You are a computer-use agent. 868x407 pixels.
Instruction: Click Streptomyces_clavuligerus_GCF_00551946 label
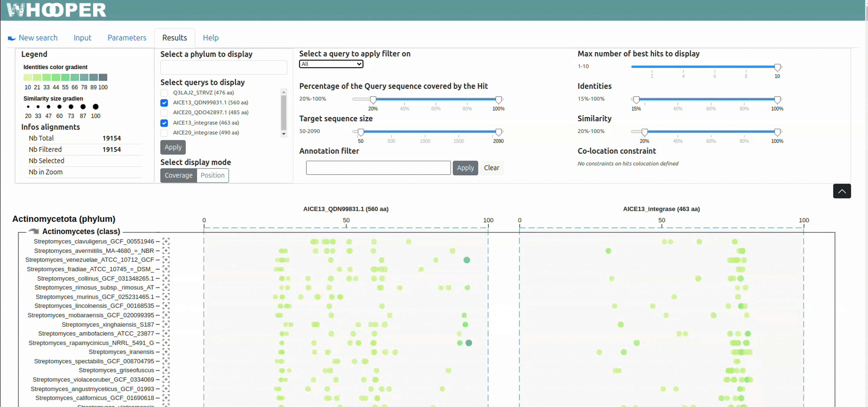click(x=94, y=241)
